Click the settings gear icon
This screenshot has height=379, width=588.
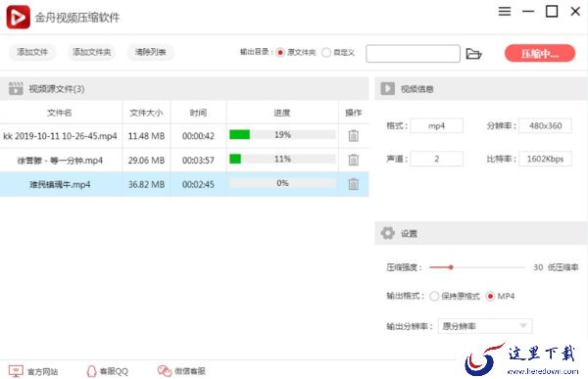[x=388, y=233]
